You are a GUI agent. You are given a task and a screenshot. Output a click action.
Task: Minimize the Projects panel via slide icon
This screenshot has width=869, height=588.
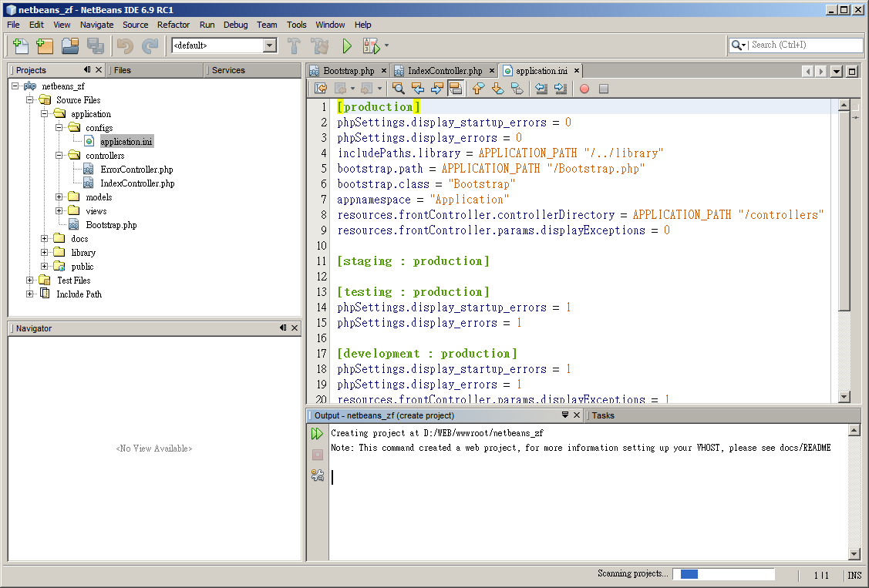point(87,70)
